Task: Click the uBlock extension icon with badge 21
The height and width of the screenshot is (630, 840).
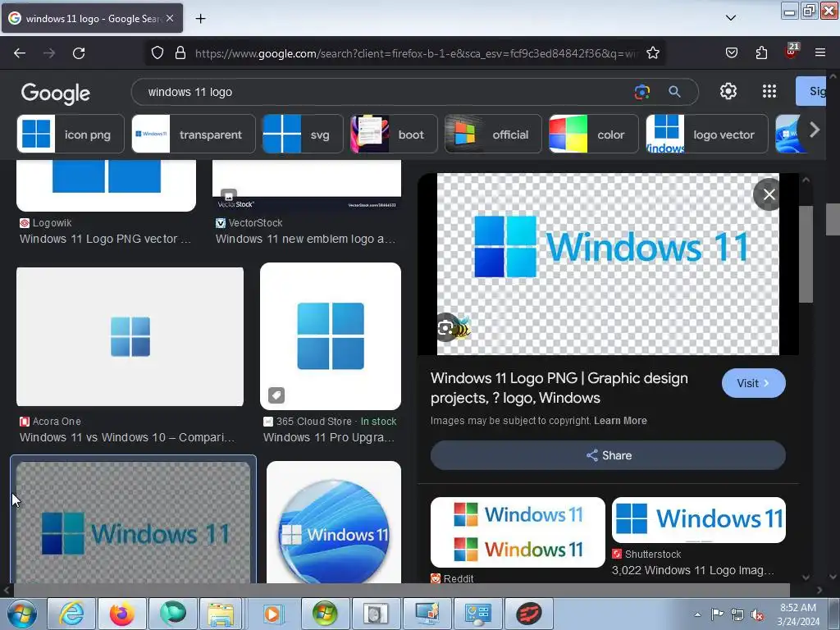Action: click(x=792, y=52)
